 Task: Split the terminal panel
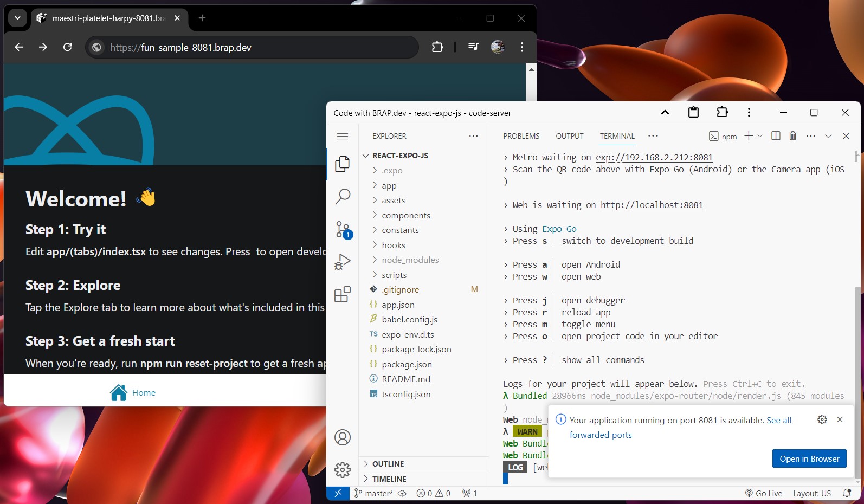[x=776, y=136]
